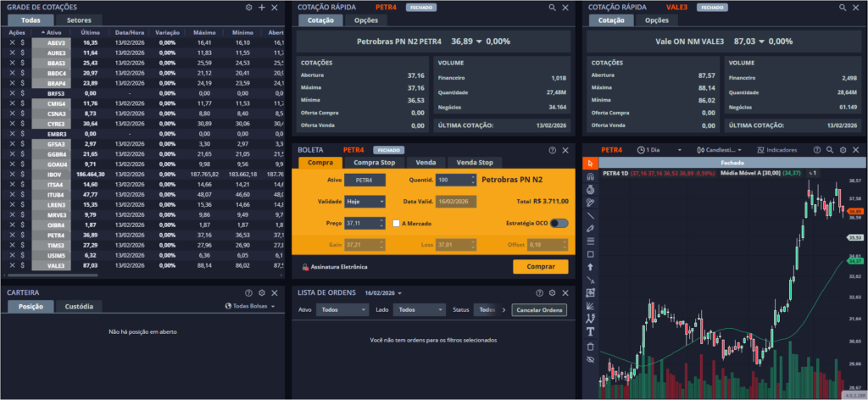Open settings gear of Grade de Cotações

point(248,8)
